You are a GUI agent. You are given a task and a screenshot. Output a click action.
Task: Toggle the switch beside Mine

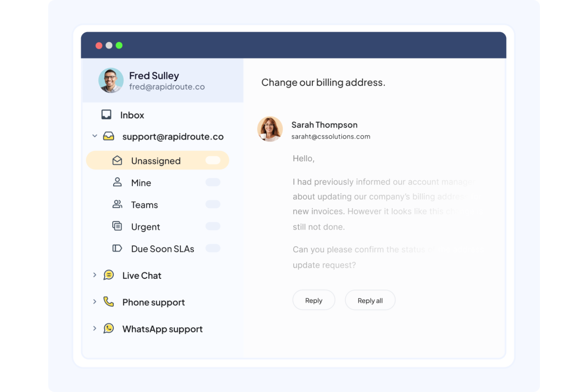tap(213, 182)
